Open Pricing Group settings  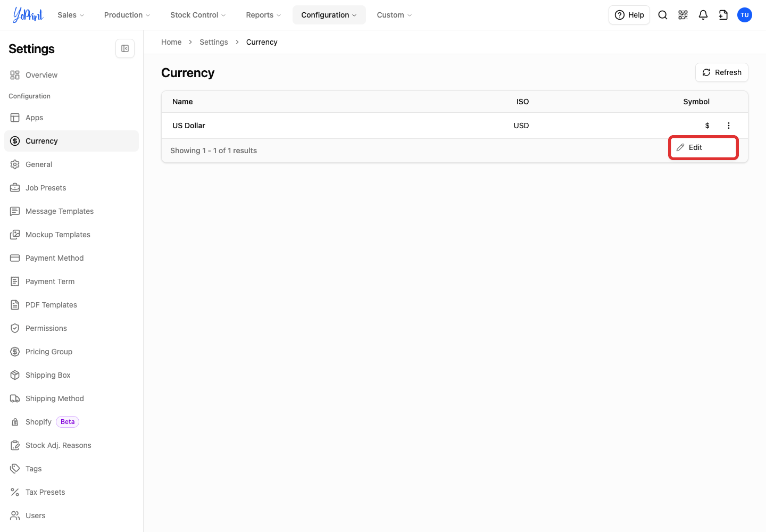pyautogui.click(x=71, y=352)
